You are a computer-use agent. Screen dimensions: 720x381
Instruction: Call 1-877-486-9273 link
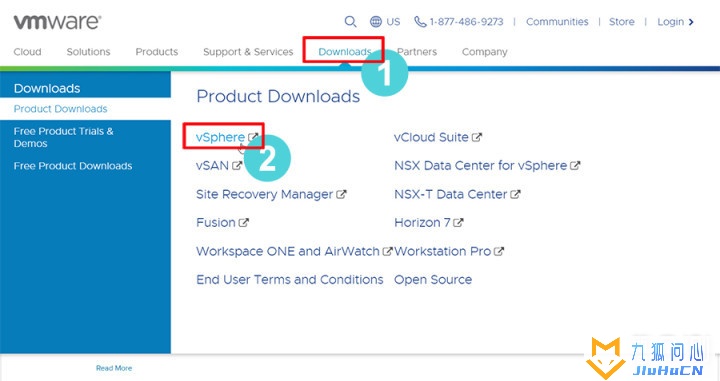coord(467,22)
